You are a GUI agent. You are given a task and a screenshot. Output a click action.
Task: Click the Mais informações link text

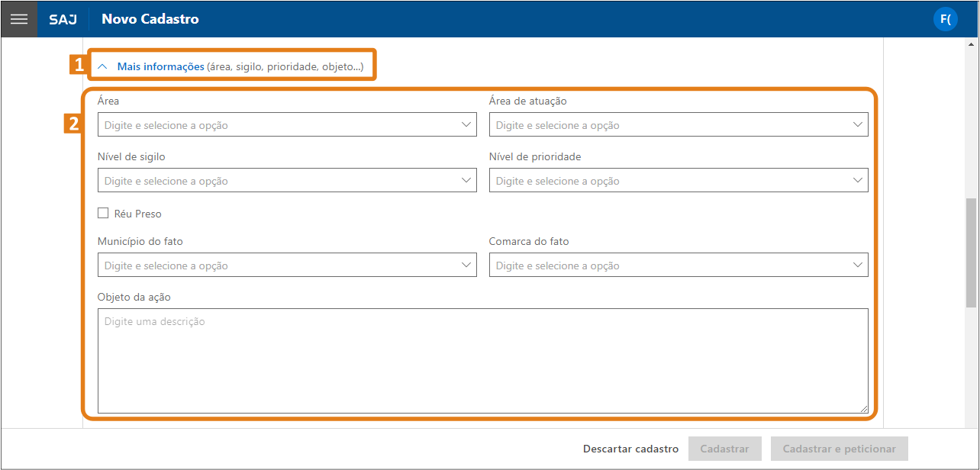pyautogui.click(x=160, y=67)
